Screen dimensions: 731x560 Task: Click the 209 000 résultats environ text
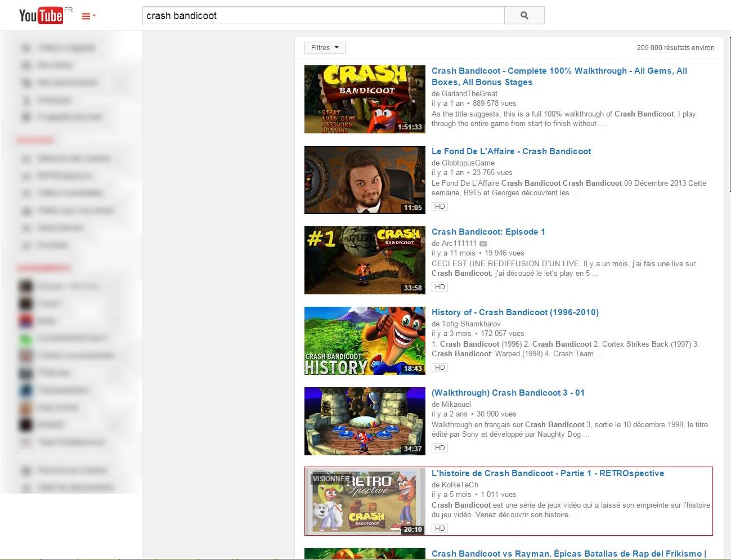click(x=675, y=48)
